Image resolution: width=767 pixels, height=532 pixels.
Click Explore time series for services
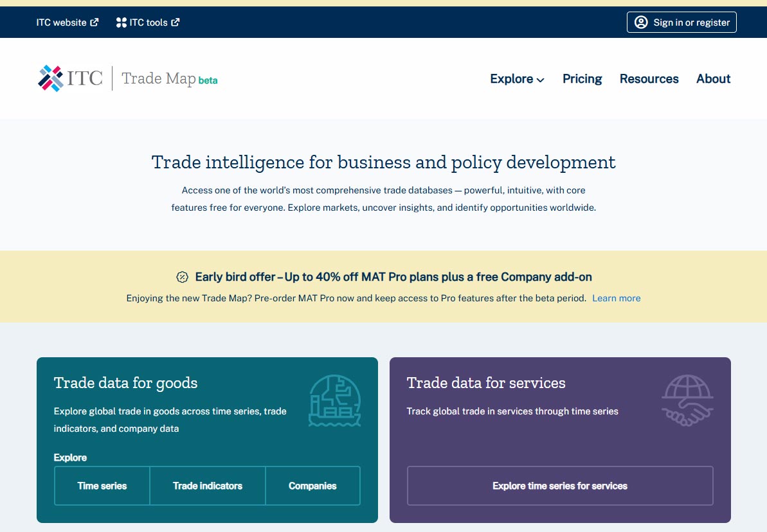click(560, 486)
